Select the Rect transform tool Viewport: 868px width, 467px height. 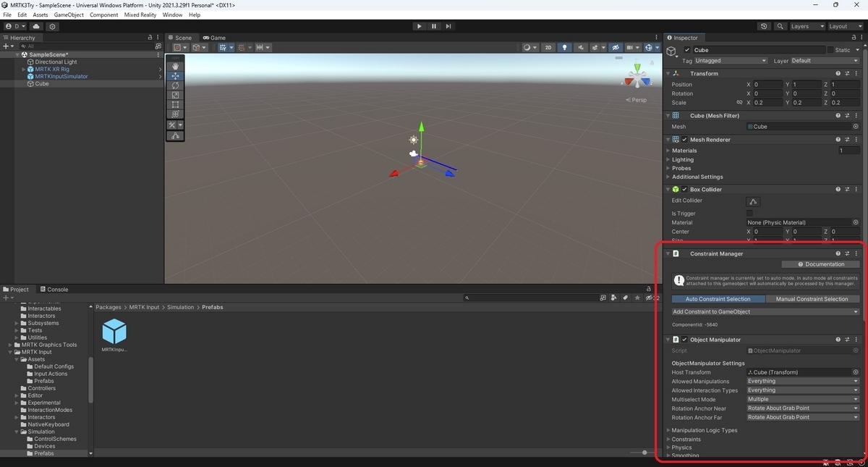(175, 104)
